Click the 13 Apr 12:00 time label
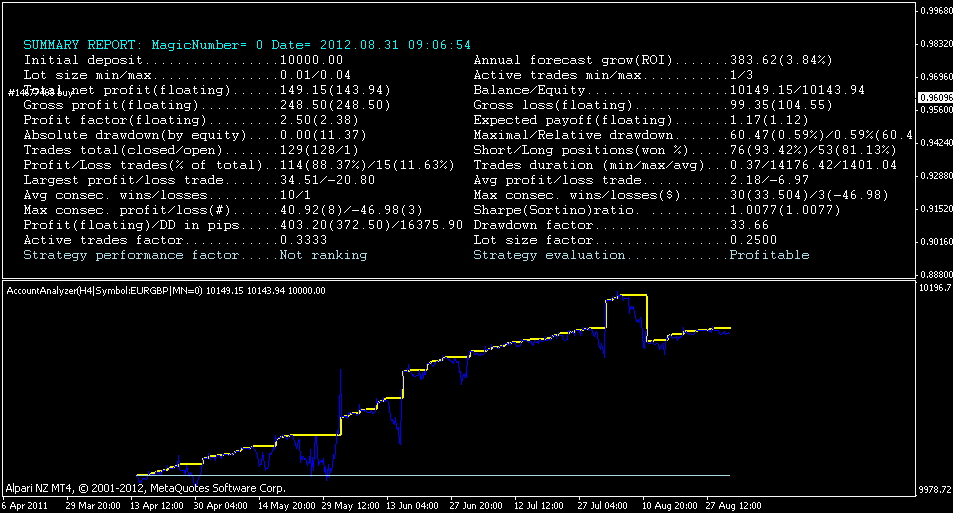Screen dimensions: 953x513 click(x=157, y=506)
